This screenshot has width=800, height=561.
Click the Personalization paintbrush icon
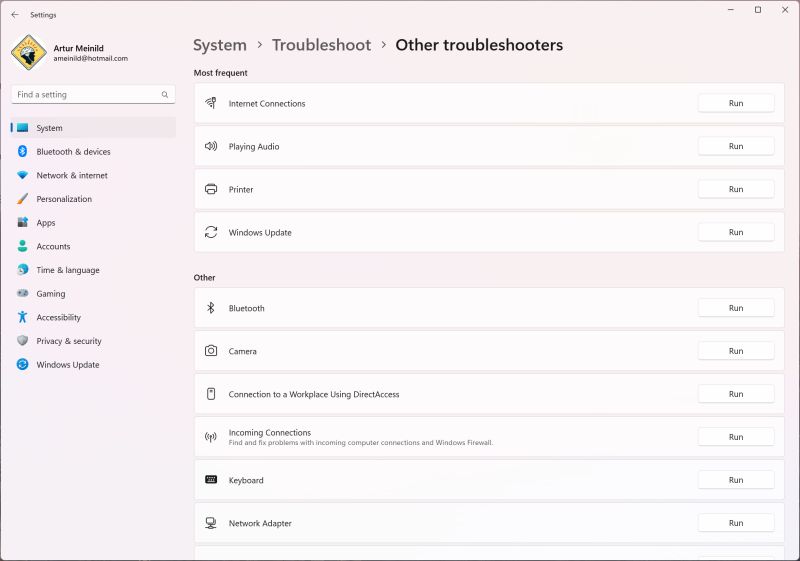[x=22, y=198]
